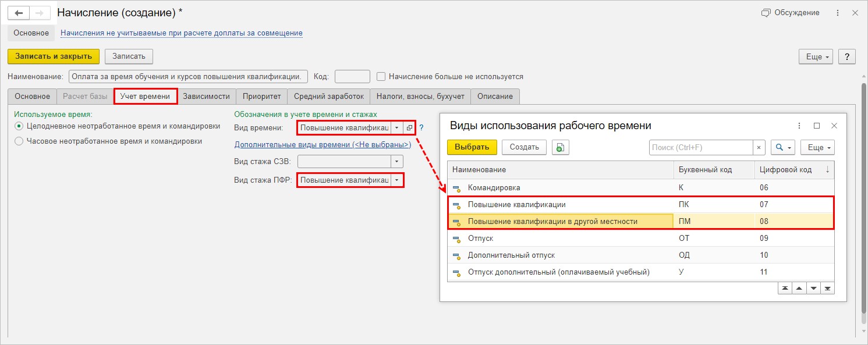Go back with the left arrow button
868x345 pixels.
click(19, 13)
